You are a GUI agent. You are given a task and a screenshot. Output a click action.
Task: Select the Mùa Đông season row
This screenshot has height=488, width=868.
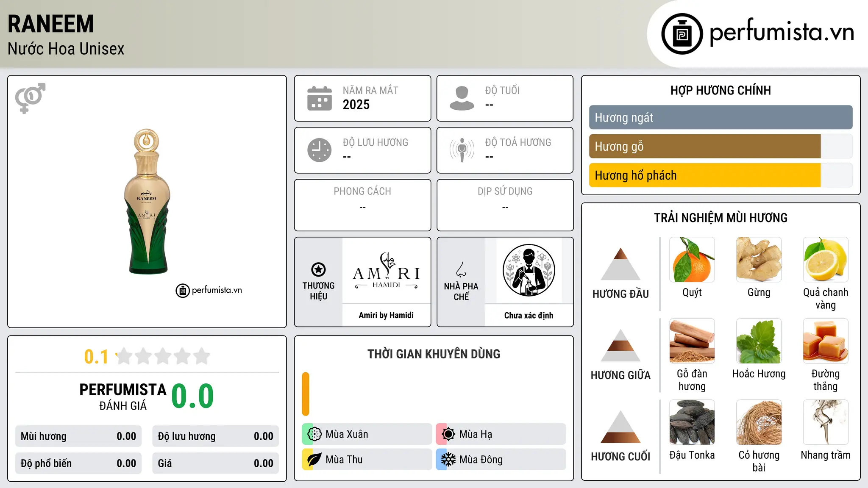[501, 459]
